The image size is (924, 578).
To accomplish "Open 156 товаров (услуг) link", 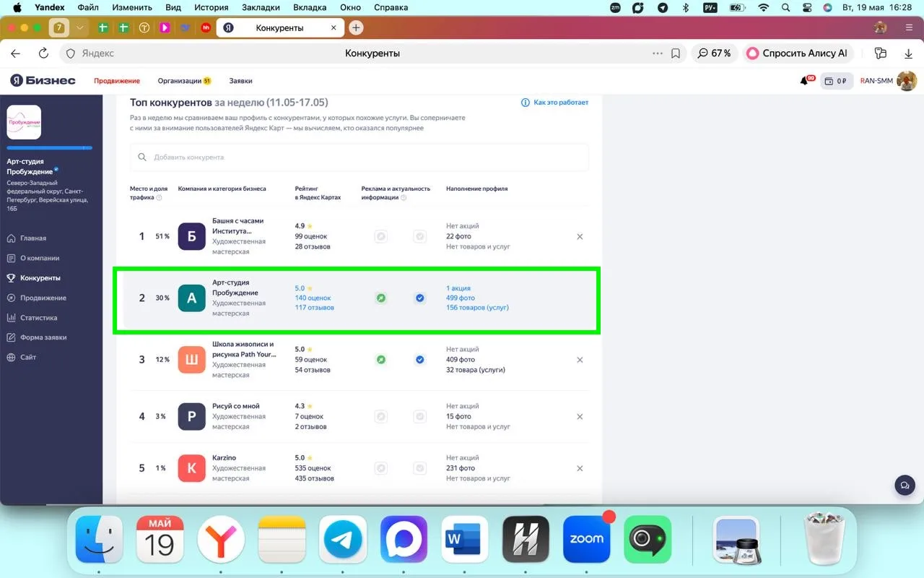I will click(477, 308).
